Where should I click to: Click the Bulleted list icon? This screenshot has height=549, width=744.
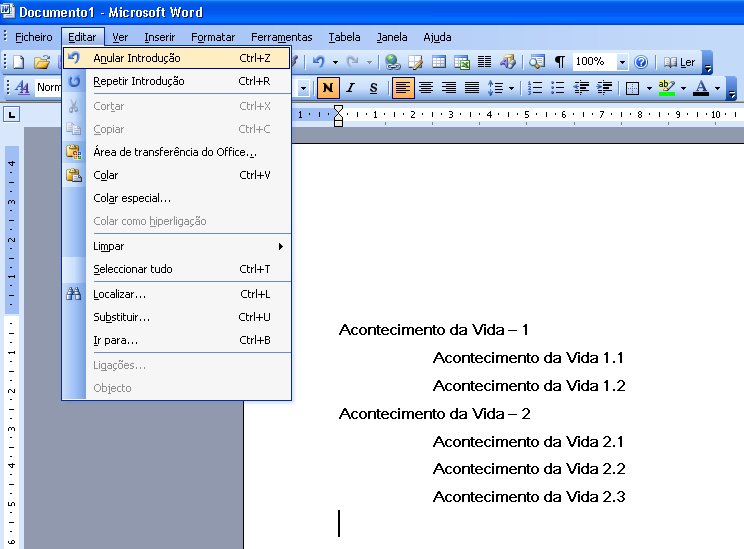[x=558, y=88]
